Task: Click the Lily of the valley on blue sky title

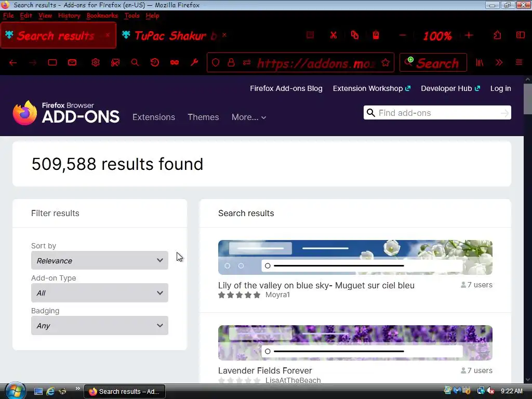Action: coord(316,285)
